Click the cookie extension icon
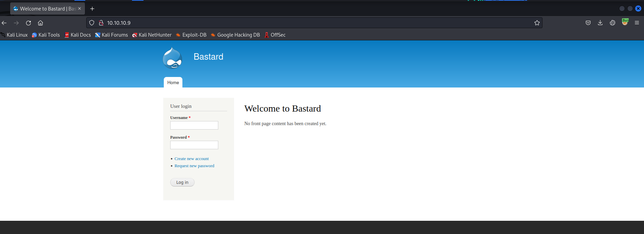 point(613,23)
